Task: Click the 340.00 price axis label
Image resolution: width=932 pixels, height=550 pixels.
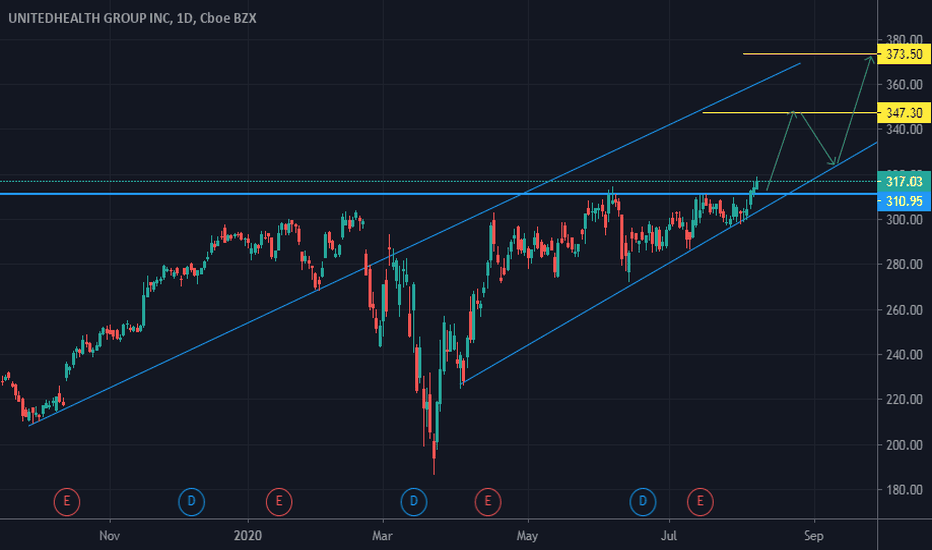Action: point(904,130)
